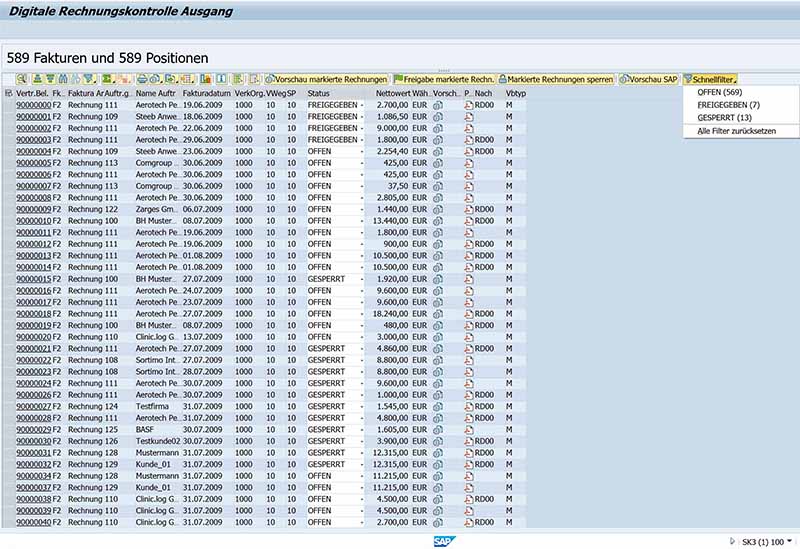
Task: Open preview icon for invoice 90000040
Action: point(438,522)
